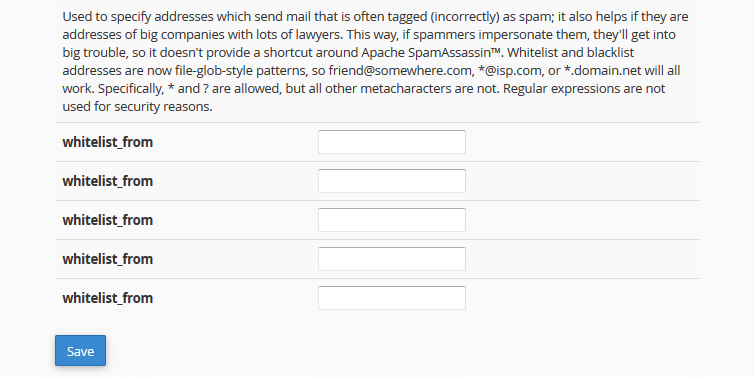The width and height of the screenshot is (755, 377).
Task: Click the last whitelist_from label
Action: 107,299
